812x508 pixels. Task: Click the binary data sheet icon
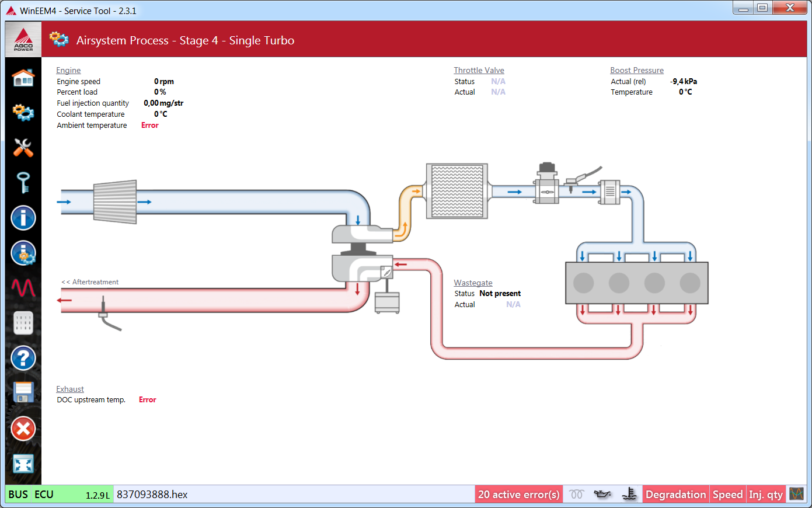point(23,323)
